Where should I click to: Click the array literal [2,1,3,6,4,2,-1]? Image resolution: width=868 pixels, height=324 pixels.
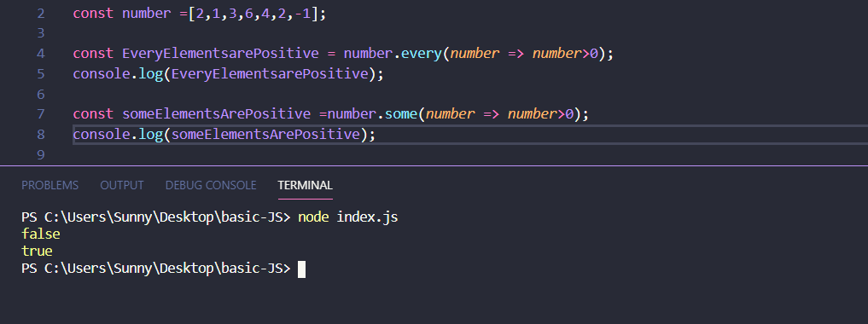tap(253, 14)
